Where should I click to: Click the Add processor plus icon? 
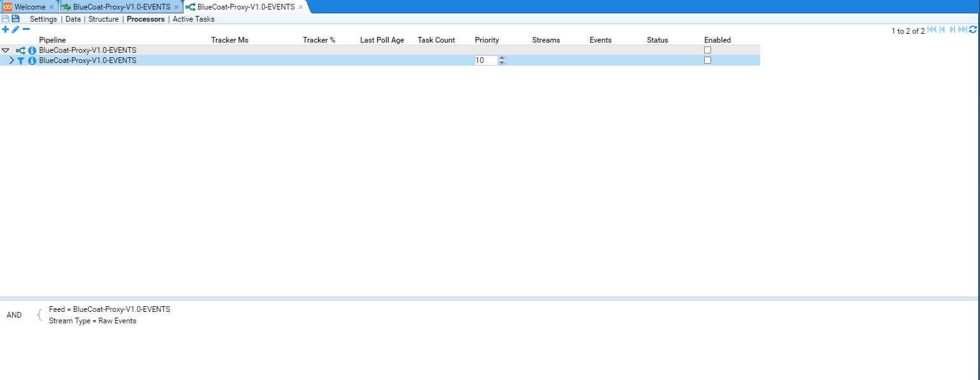[6, 29]
